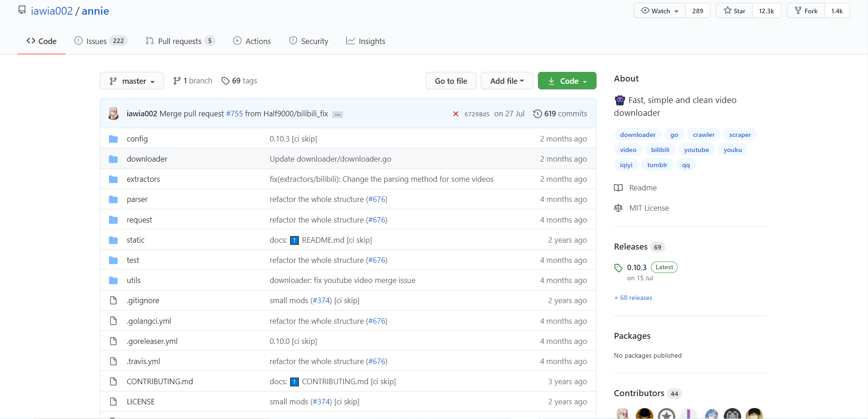Click the alien emoji in About description

coord(620,100)
